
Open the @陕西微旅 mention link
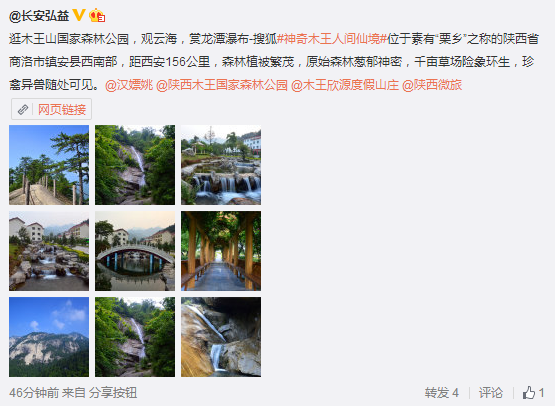click(432, 85)
